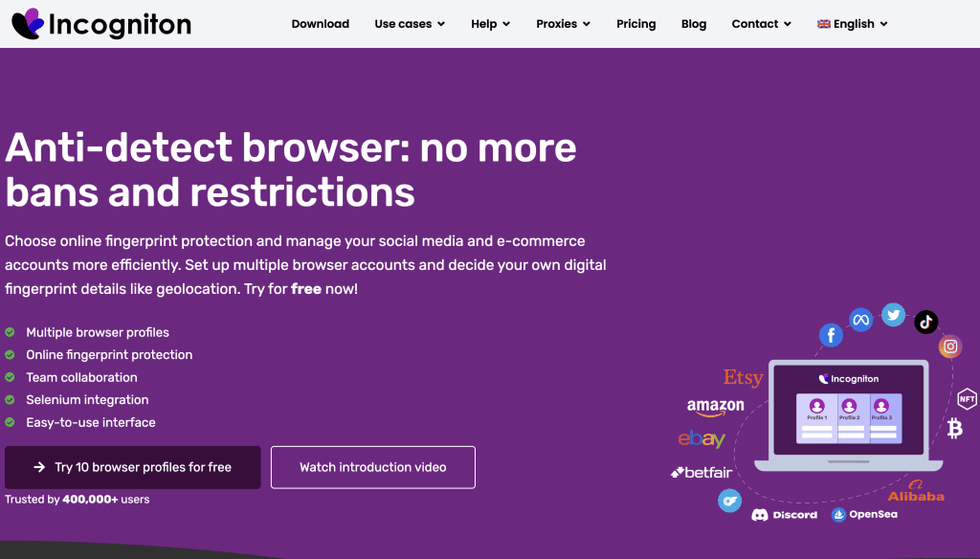The width and height of the screenshot is (980, 559).
Task: Click the Instagram icon
Action: click(x=950, y=347)
